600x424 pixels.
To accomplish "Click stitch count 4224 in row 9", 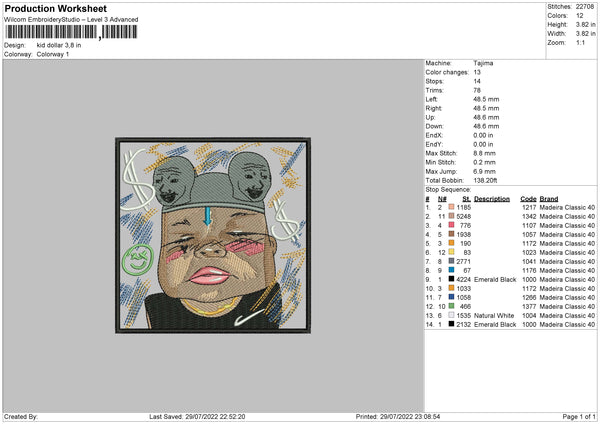I will click(463, 279).
